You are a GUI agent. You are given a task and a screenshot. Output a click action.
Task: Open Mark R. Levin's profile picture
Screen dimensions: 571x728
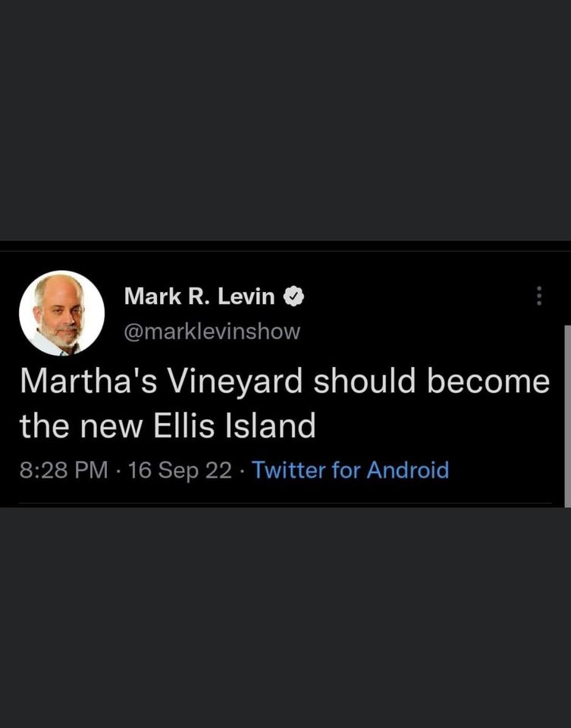61,313
